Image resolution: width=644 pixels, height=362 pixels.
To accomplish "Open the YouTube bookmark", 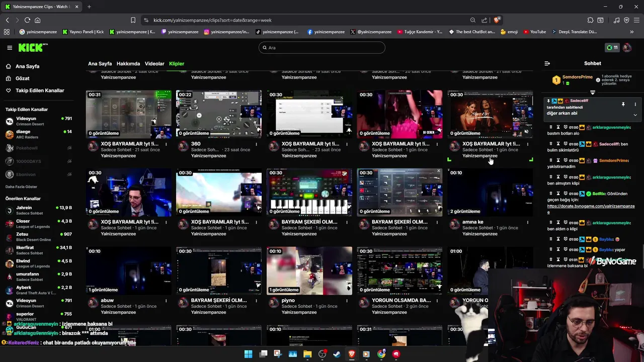I will pyautogui.click(x=534, y=32).
